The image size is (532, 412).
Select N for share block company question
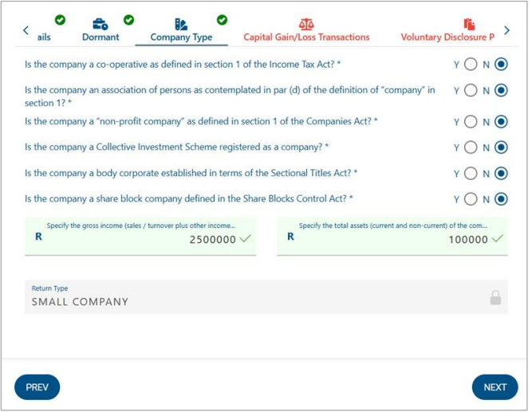tap(501, 199)
